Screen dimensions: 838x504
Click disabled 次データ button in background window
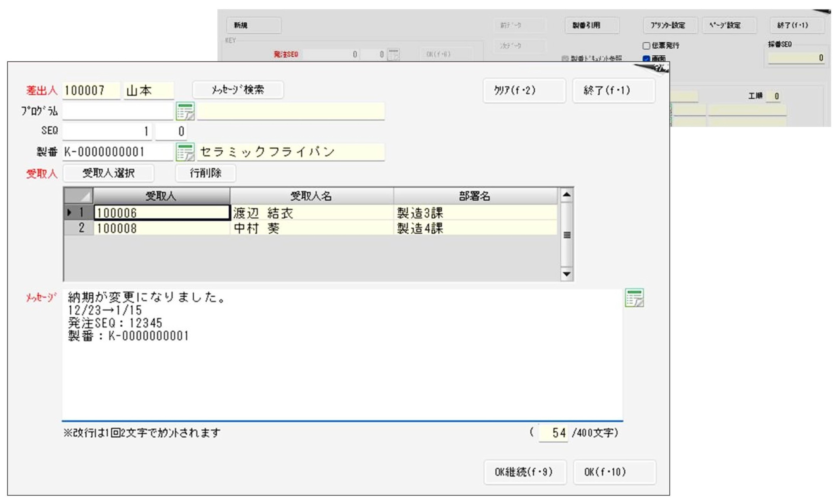520,46
